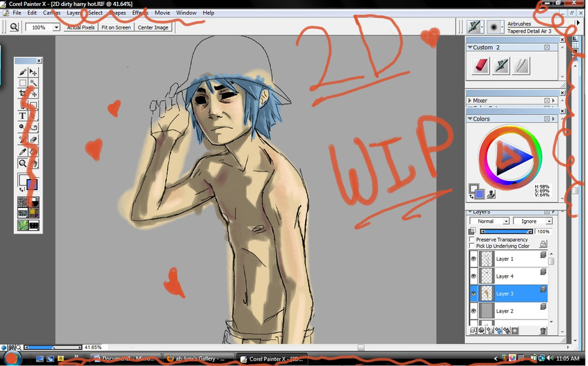Screen dimensions: 588x366
Task: Toggle visibility of Layer 2
Action: point(474,311)
